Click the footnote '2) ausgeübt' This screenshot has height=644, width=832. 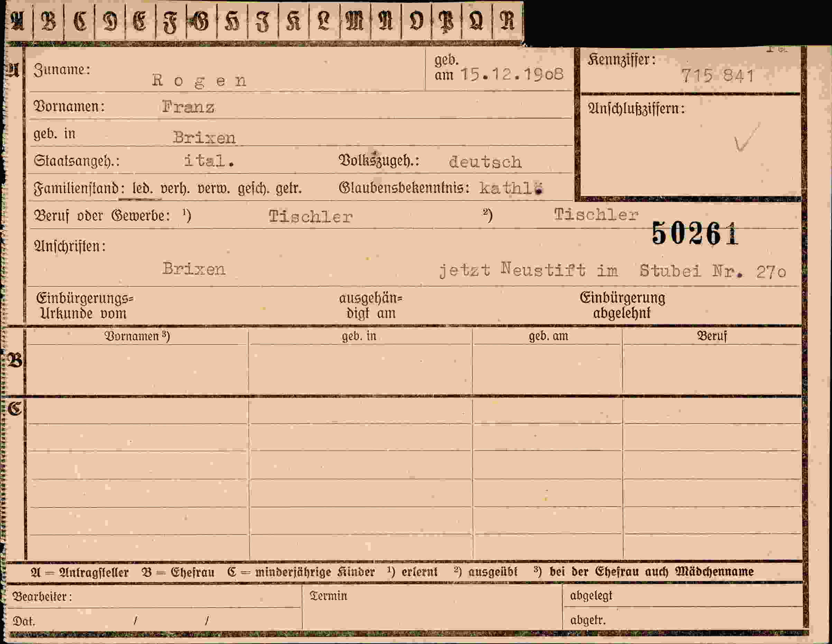pos(486,572)
